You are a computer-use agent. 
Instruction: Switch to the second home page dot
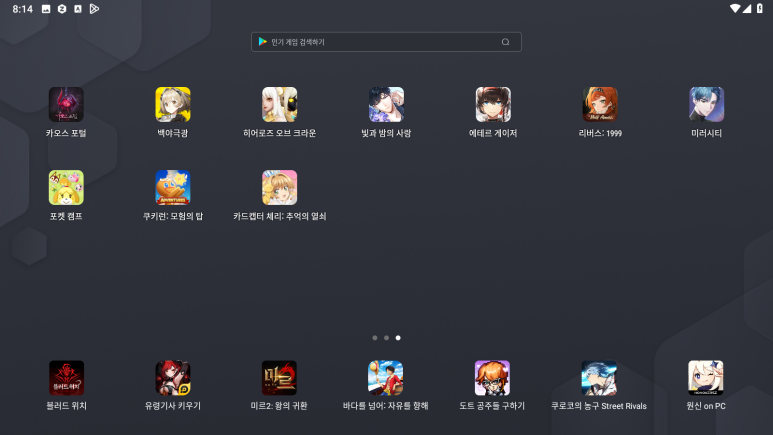point(386,338)
